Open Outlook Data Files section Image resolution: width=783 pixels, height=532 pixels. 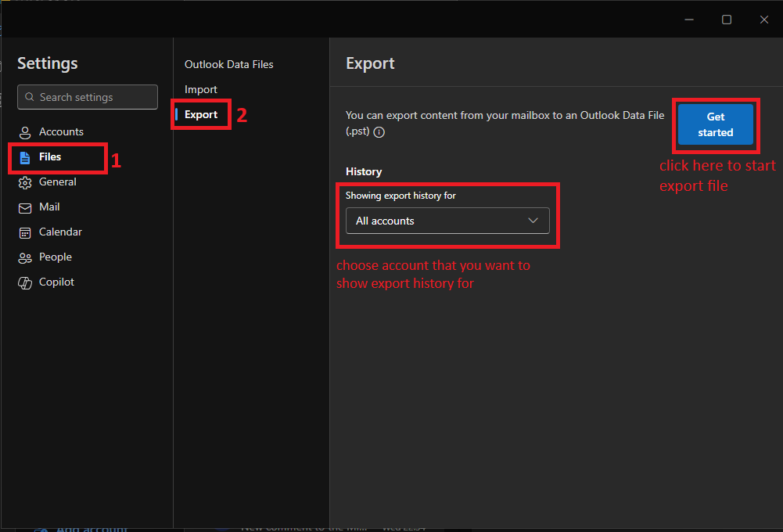pyautogui.click(x=228, y=64)
